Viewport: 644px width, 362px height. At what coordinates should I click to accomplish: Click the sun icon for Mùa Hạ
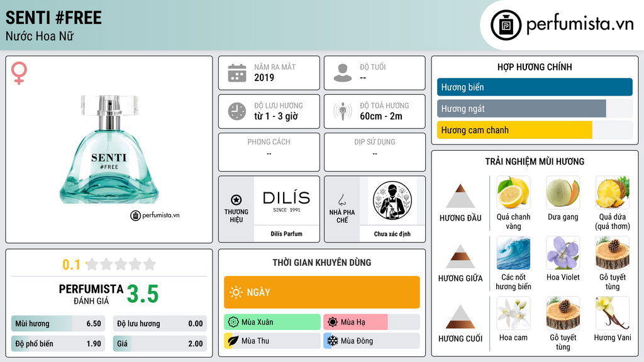point(333,322)
